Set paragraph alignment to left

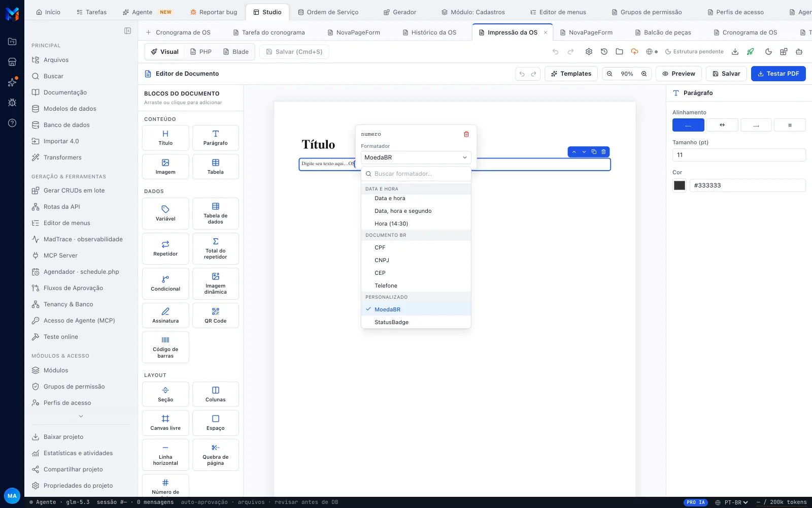(x=688, y=125)
